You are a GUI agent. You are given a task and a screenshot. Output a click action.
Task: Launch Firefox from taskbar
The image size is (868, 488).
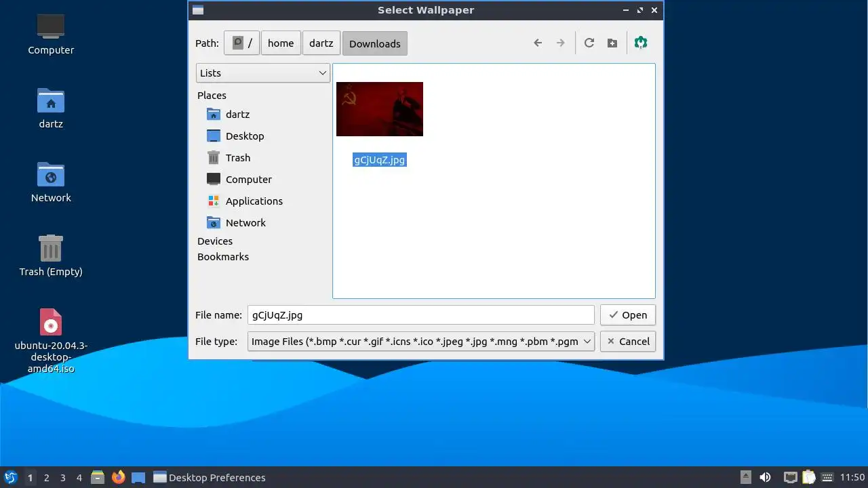(119, 477)
